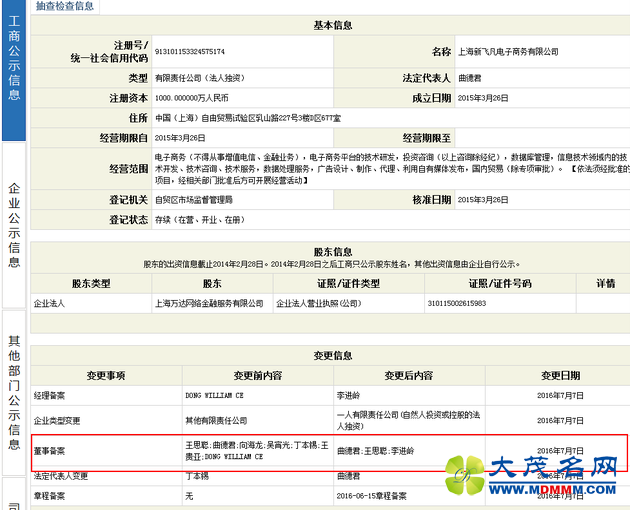Select the 董事备案 row label
The height and width of the screenshot is (510, 630).
(x=49, y=451)
